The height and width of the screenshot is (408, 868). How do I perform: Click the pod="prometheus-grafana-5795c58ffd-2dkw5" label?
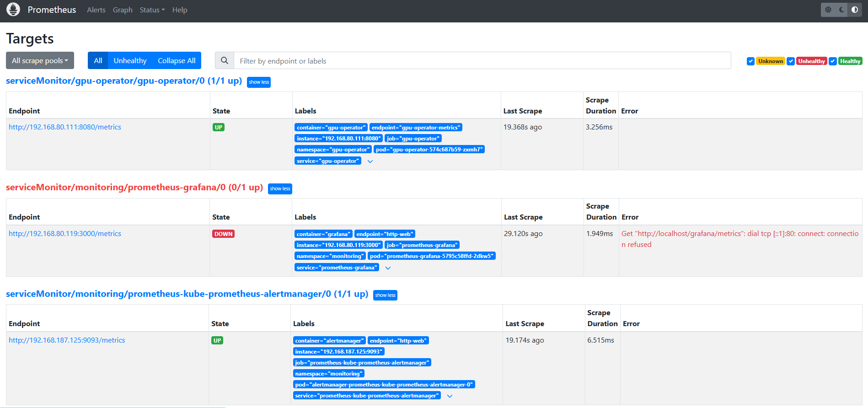point(432,256)
